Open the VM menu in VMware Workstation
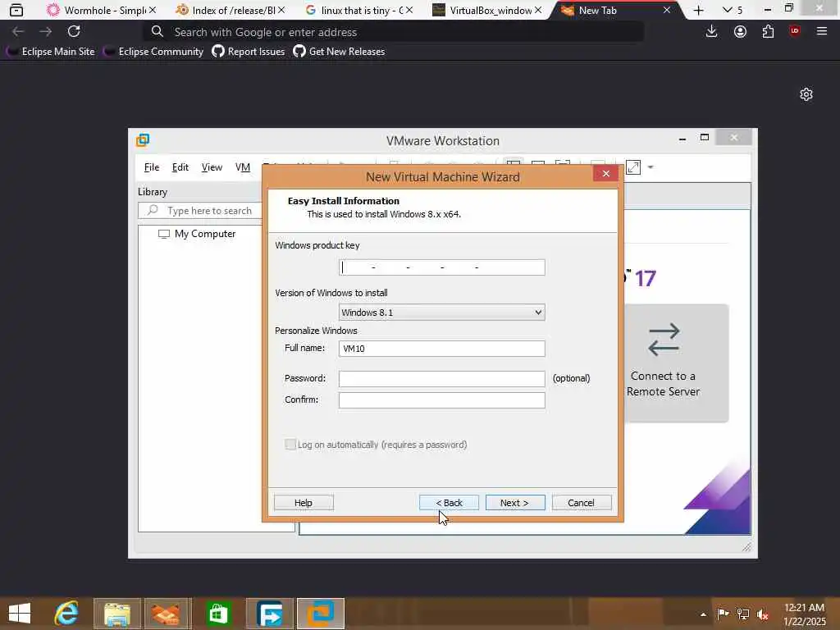Image resolution: width=840 pixels, height=630 pixels. tap(243, 167)
